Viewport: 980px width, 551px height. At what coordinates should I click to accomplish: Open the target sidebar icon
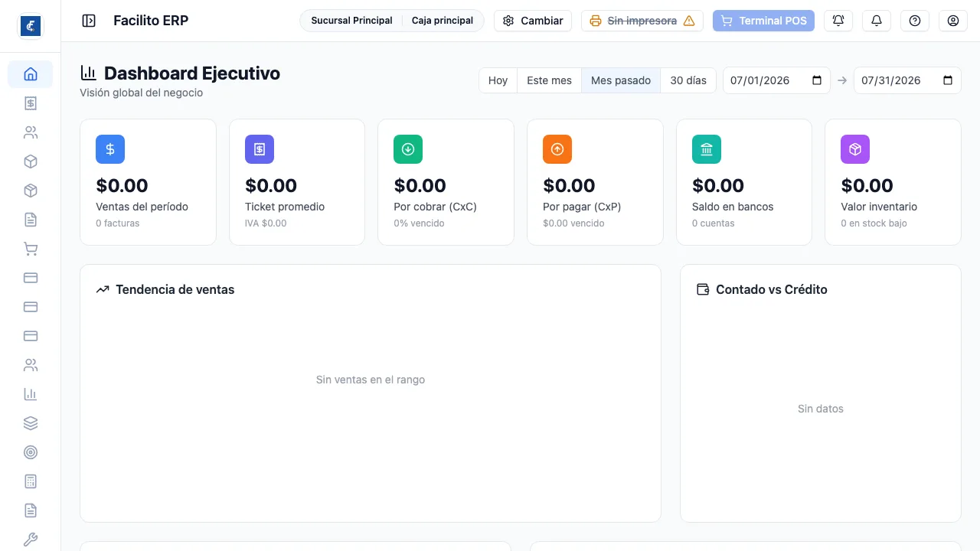[31, 452]
